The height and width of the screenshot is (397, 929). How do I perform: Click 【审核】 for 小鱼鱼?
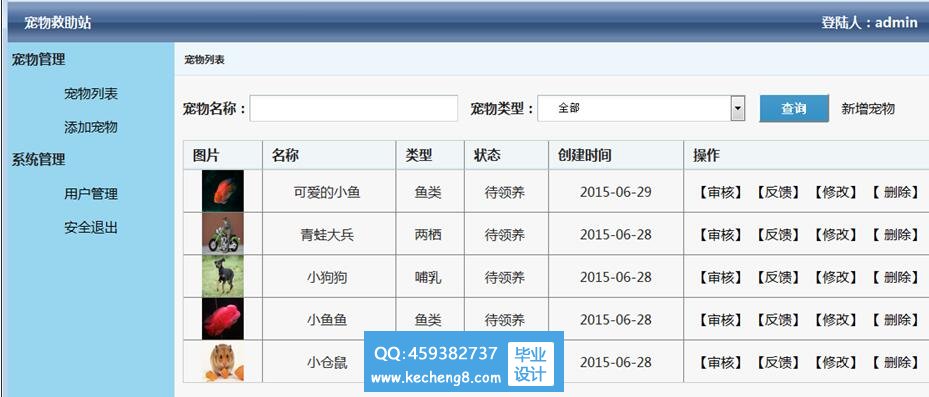pyautogui.click(x=721, y=320)
